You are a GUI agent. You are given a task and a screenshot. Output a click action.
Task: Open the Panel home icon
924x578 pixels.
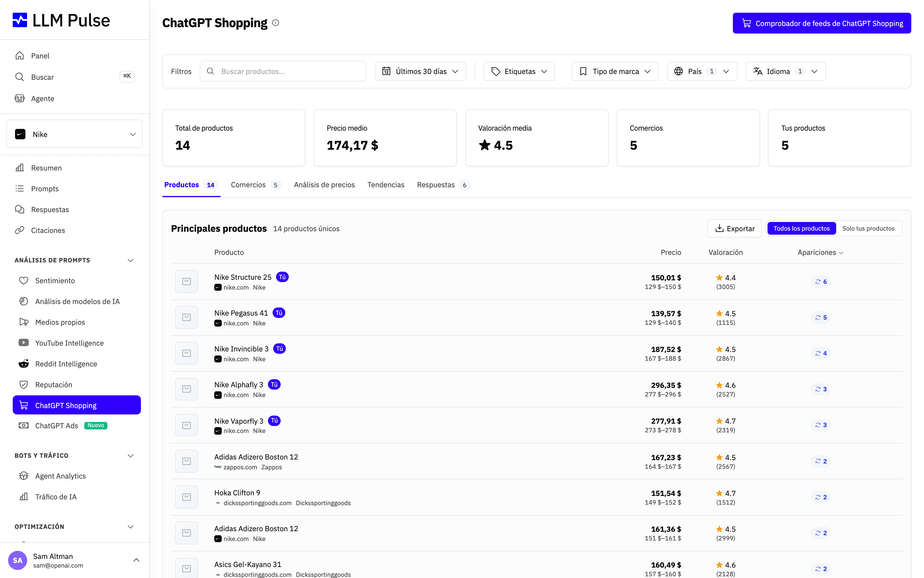pos(20,56)
